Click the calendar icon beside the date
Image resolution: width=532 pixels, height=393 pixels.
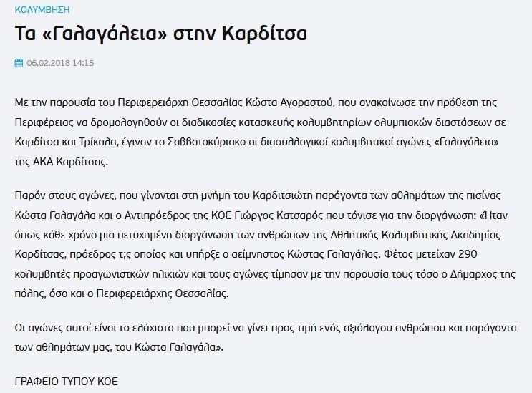pos(19,63)
